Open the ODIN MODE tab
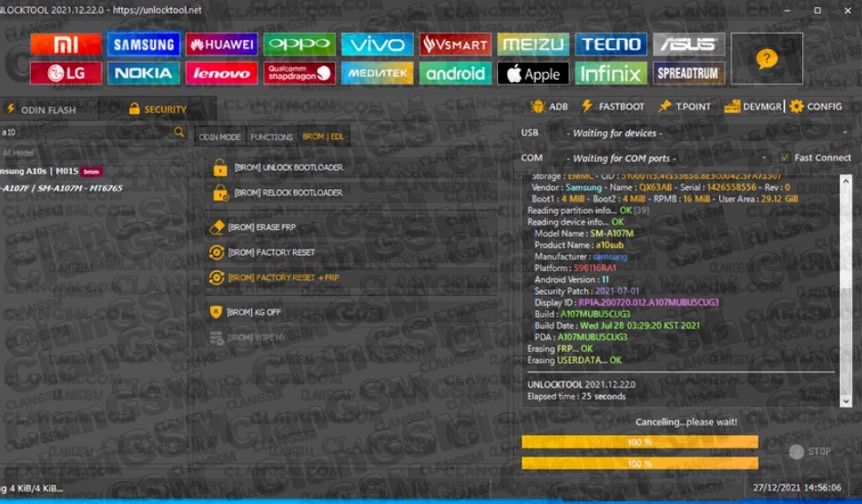The width and height of the screenshot is (862, 504). tap(219, 137)
